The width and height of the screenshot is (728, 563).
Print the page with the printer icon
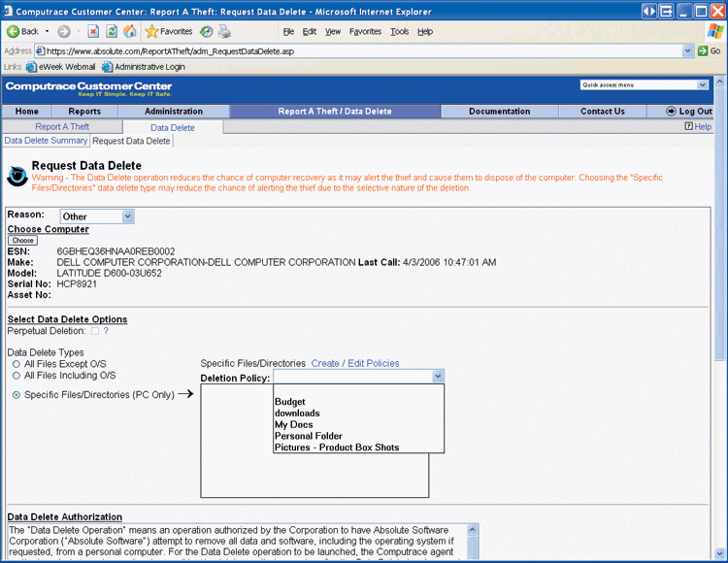pyautogui.click(x=225, y=32)
